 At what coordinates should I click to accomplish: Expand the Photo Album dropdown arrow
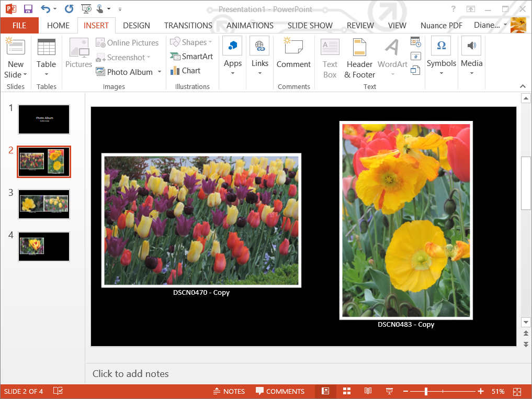(159, 72)
